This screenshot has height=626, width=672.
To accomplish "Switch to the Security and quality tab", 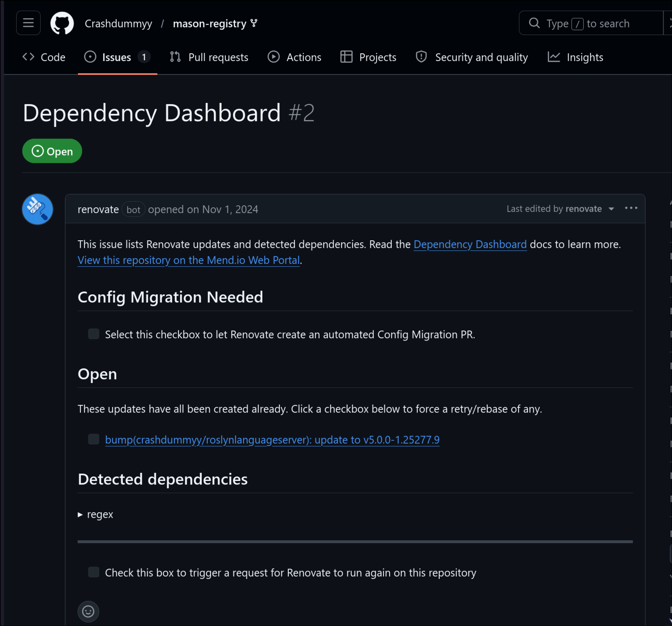I will (472, 57).
